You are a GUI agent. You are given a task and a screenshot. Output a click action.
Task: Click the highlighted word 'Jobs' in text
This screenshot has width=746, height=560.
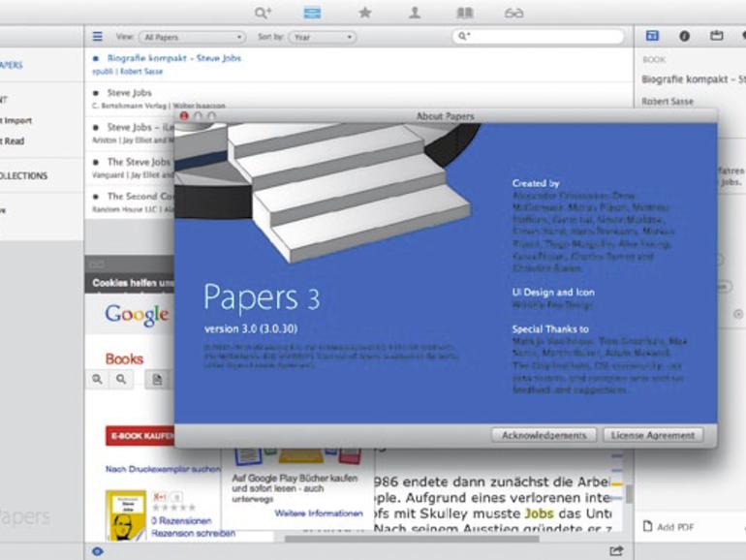click(x=539, y=513)
